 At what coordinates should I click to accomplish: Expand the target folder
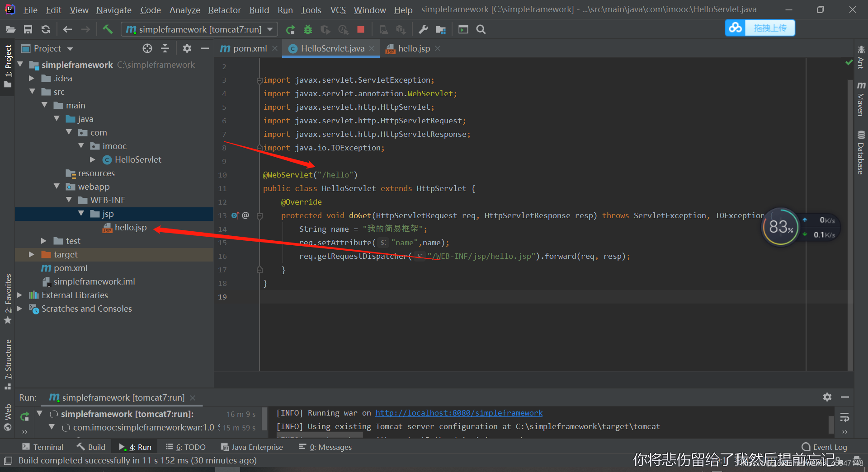32,254
